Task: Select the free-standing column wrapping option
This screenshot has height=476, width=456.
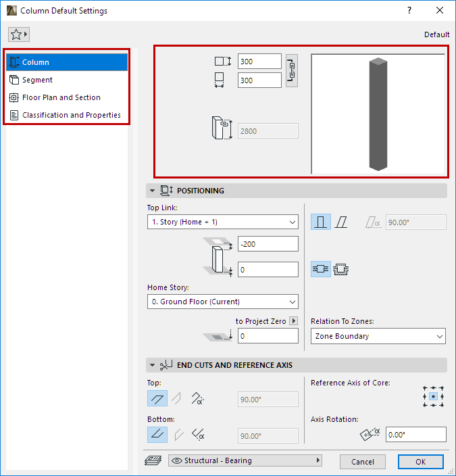Action: point(321,269)
